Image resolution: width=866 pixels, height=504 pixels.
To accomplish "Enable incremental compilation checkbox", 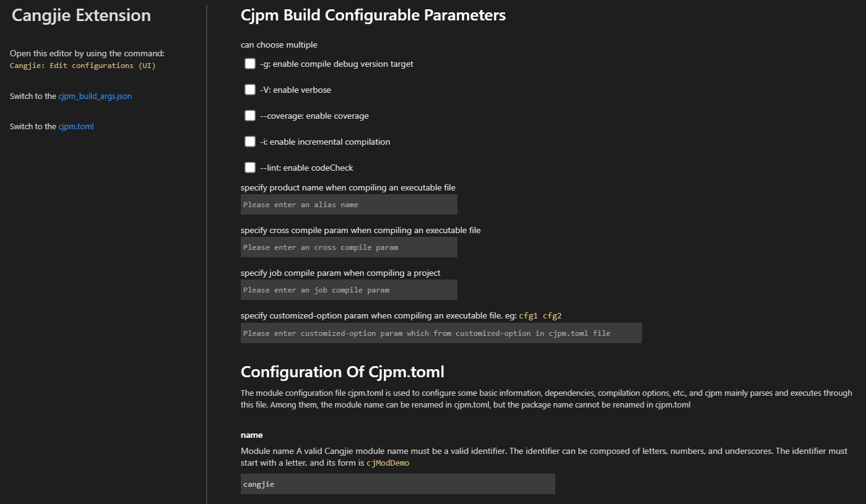I will [x=249, y=141].
